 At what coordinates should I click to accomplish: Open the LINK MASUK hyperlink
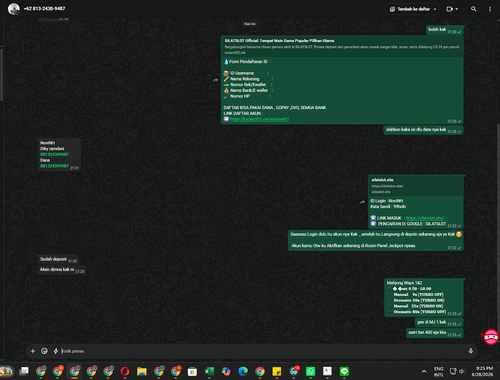coord(425,218)
